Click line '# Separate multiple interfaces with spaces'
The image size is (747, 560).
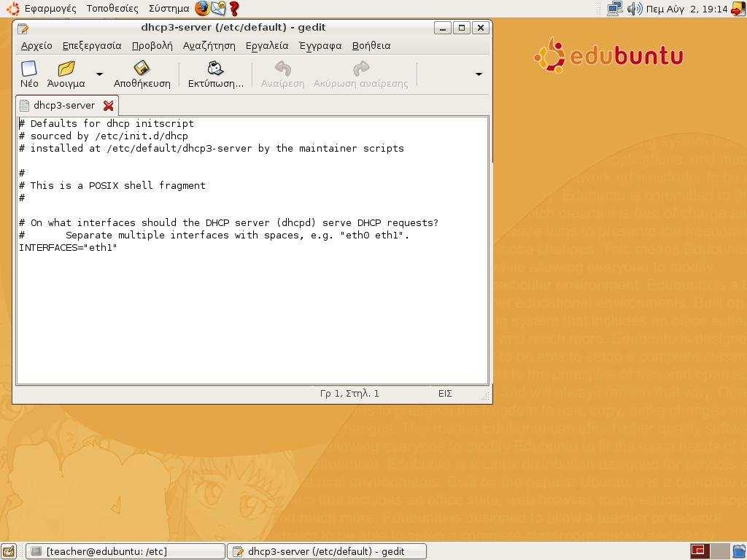point(214,236)
